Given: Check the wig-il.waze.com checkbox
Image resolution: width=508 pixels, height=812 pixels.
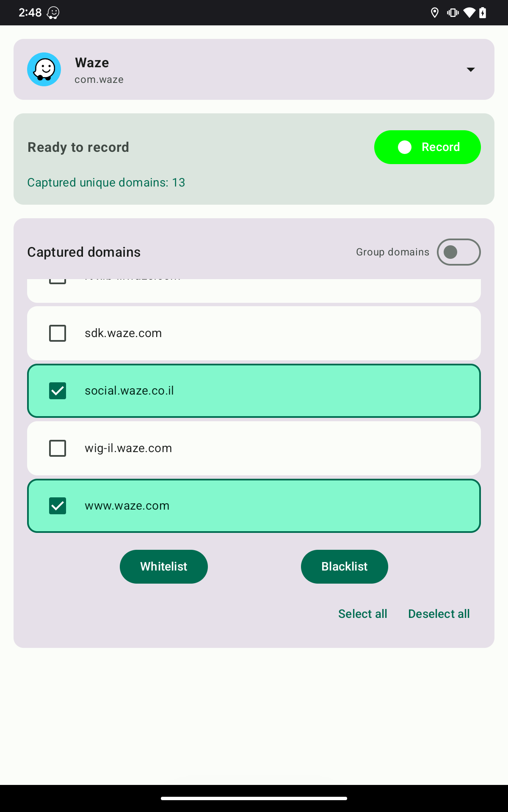Looking at the screenshot, I should [58, 448].
